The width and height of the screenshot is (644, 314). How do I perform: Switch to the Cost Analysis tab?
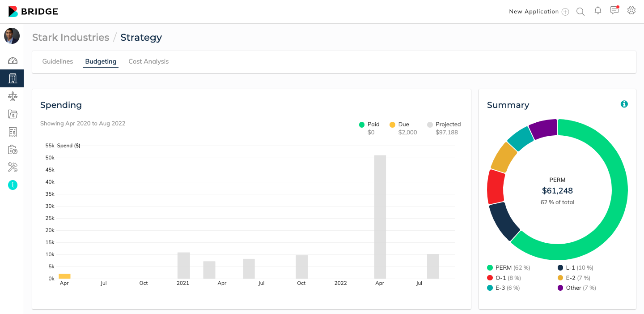(x=148, y=61)
